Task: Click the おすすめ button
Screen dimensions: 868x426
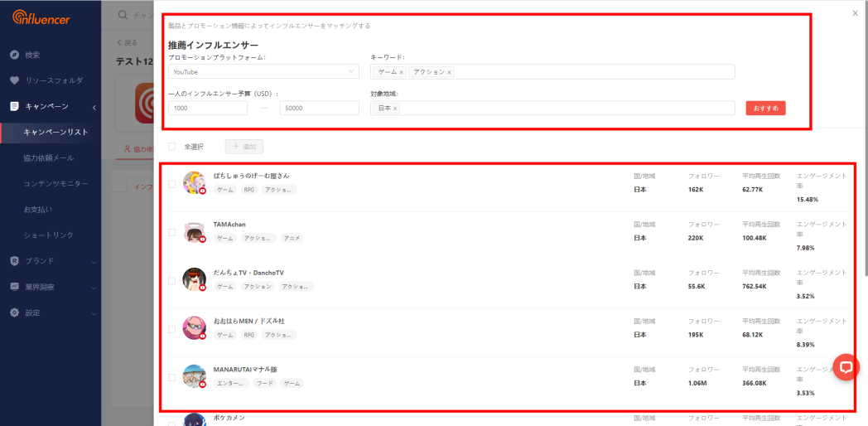Action: 765,108
